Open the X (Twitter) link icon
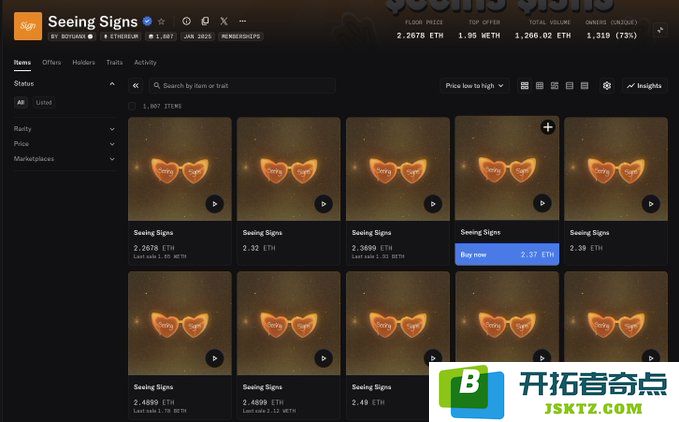The height and width of the screenshot is (422, 679). tap(224, 21)
